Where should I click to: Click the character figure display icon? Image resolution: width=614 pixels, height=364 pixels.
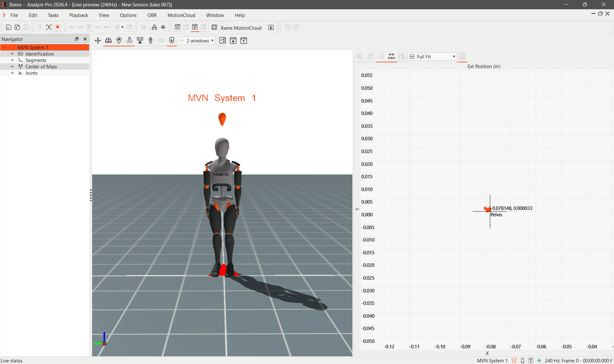151,41
